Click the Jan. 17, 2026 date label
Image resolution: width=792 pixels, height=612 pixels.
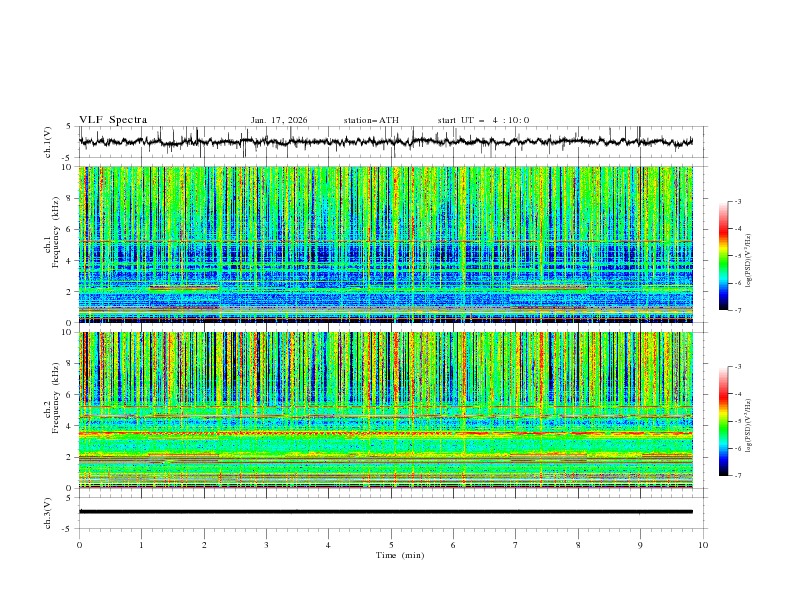point(279,120)
